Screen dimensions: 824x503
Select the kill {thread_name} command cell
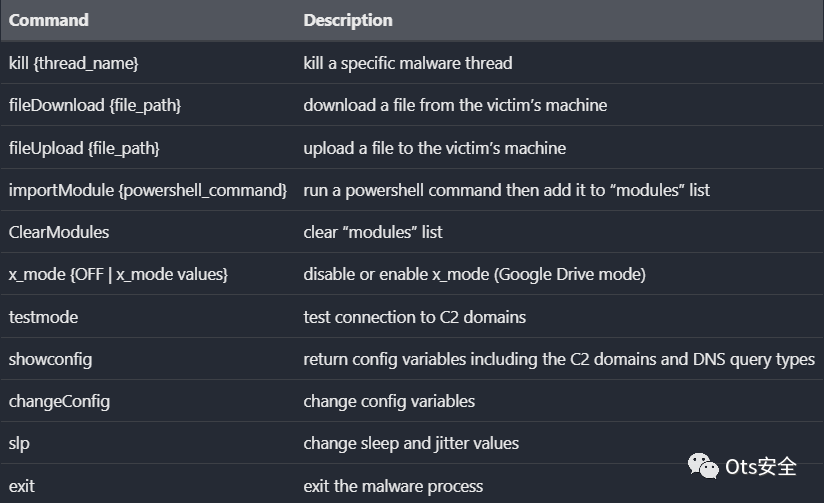[x=74, y=63]
